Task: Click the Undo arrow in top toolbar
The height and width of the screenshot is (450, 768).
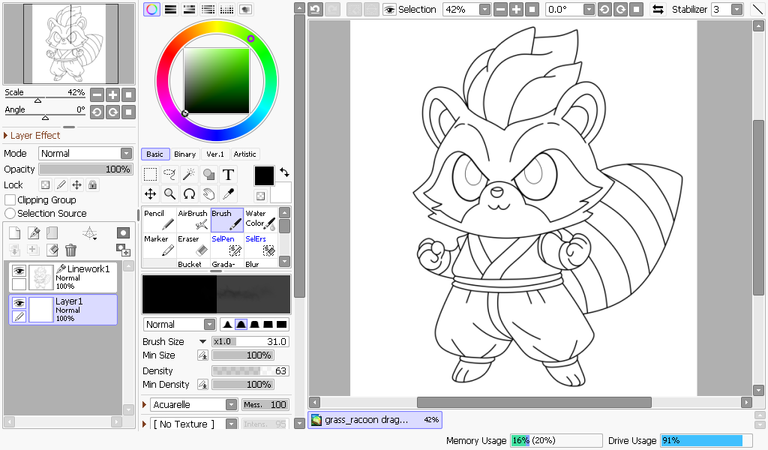Action: coord(316,9)
